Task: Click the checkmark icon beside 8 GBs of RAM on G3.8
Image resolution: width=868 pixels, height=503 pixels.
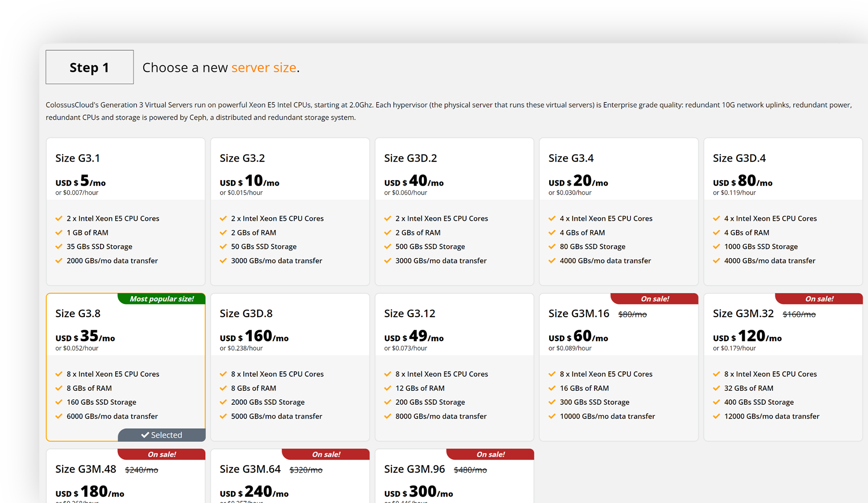Action: pos(59,388)
